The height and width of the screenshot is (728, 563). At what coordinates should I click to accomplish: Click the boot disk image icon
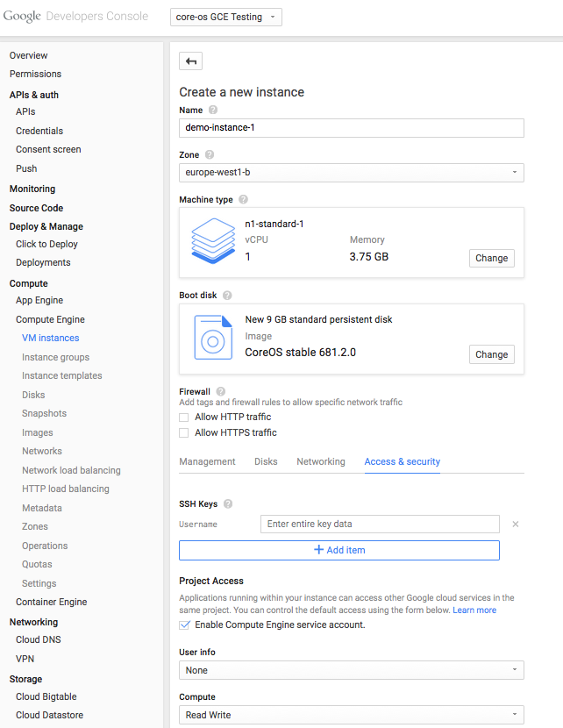coord(213,337)
